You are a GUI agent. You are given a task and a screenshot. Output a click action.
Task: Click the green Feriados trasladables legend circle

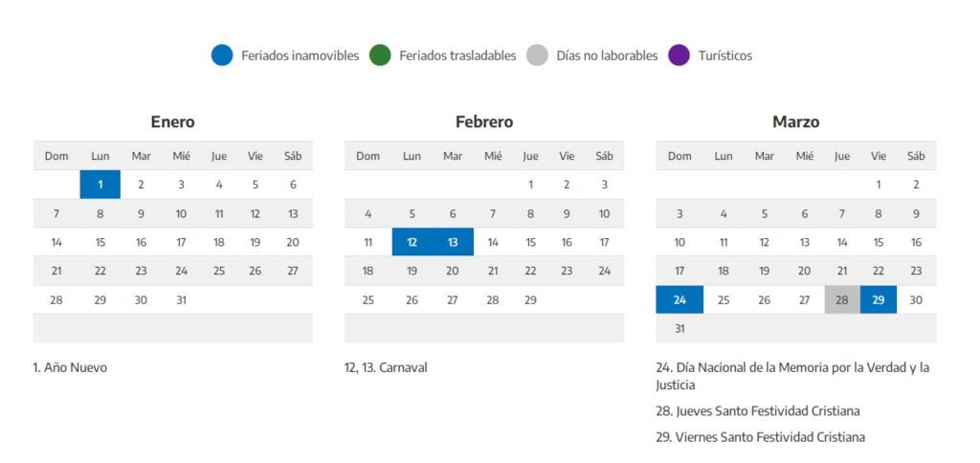[x=379, y=55]
